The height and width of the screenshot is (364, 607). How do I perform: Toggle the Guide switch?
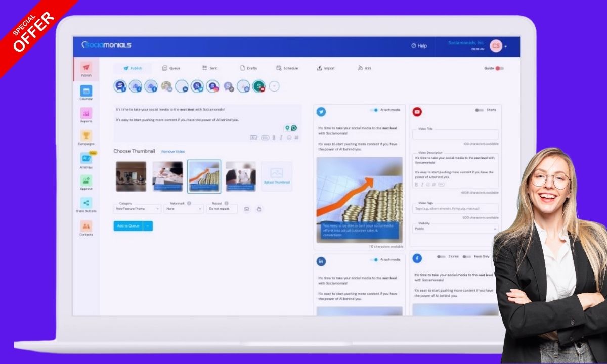tap(499, 68)
